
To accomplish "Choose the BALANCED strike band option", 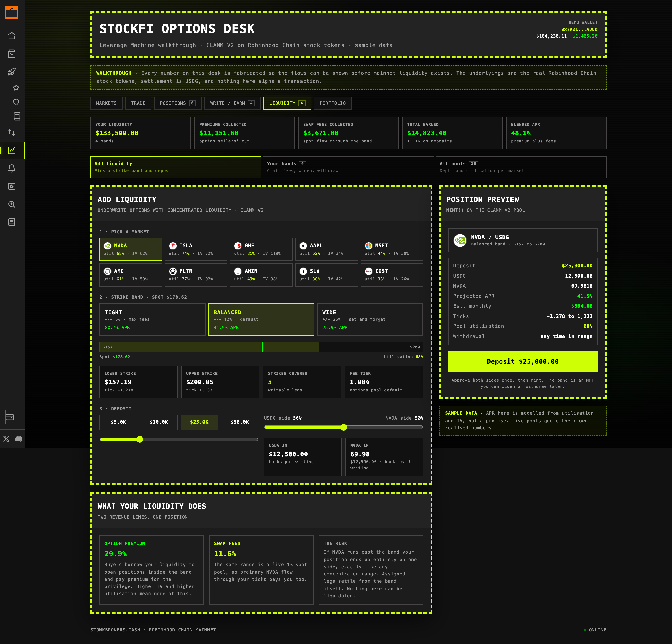I will pos(261,320).
